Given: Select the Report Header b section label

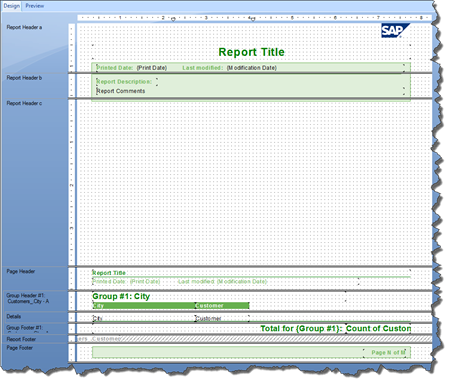Looking at the screenshot, I should [24, 78].
